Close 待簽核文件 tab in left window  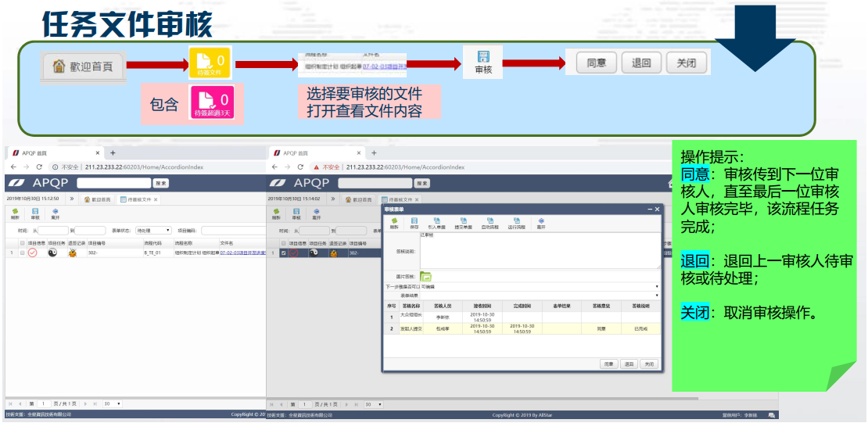tap(156, 199)
